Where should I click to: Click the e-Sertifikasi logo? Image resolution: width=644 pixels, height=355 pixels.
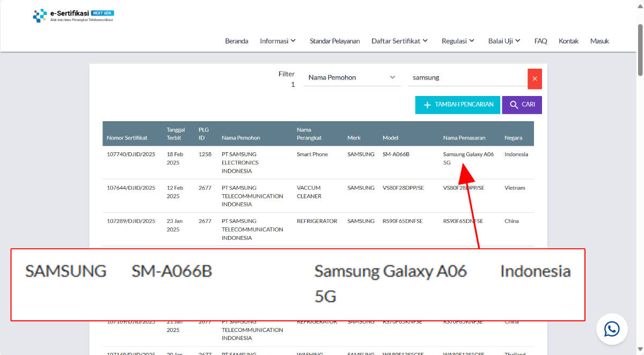tap(73, 16)
